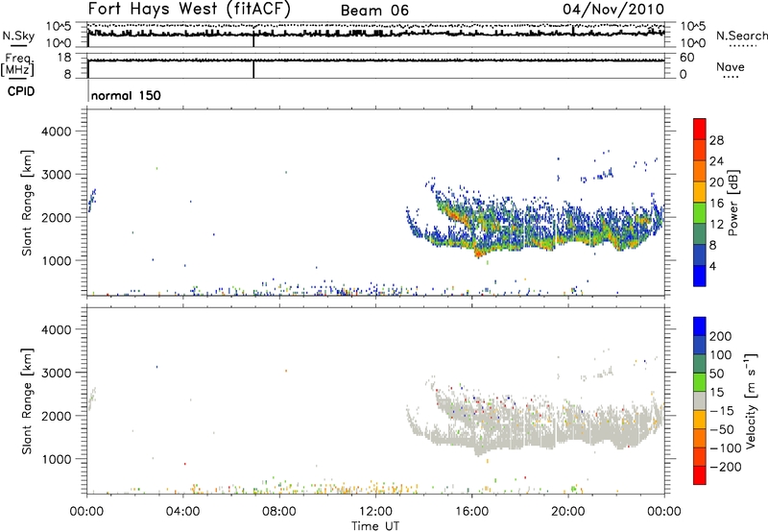Click the velocity panel 'Slant Range [km]' label

(x=27, y=400)
